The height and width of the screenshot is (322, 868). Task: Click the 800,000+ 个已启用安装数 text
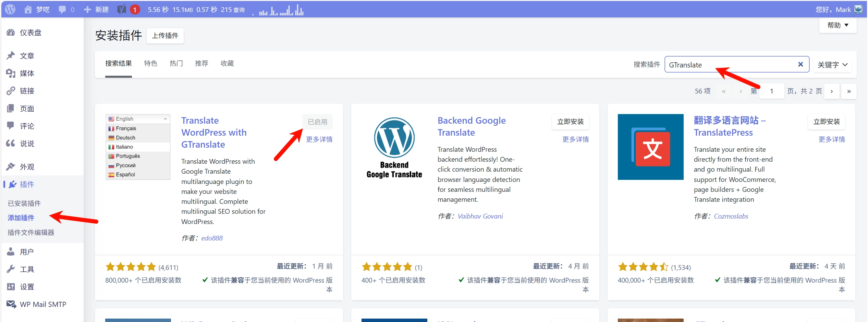[143, 280]
